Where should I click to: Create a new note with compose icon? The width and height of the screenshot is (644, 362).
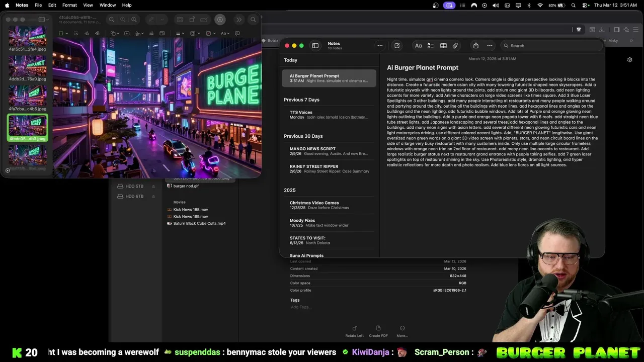coord(397,46)
